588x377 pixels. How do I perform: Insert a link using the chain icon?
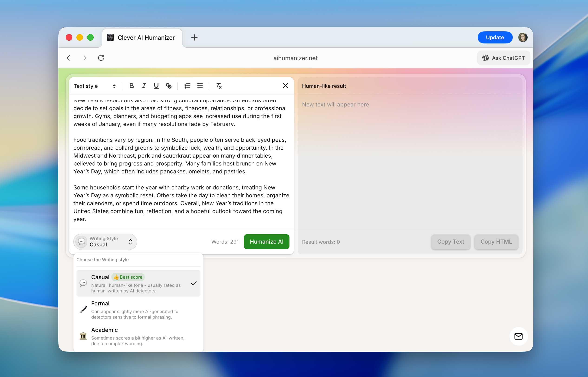click(x=169, y=86)
